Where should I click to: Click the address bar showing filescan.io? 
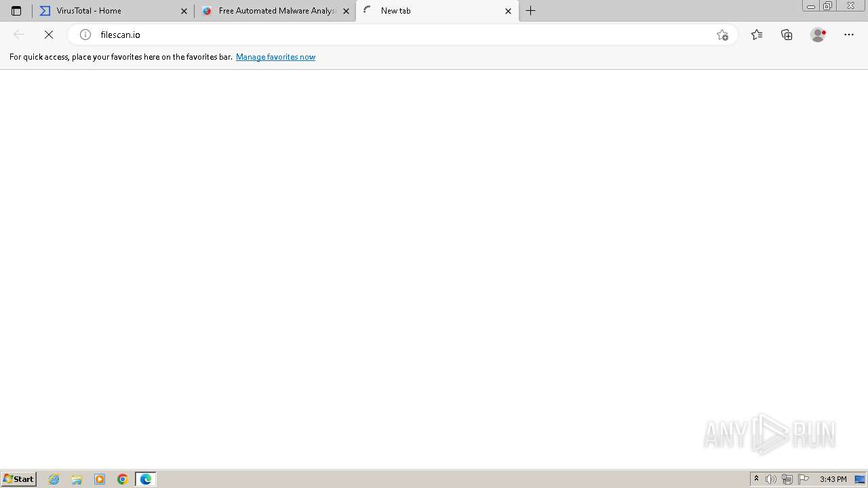coord(402,35)
